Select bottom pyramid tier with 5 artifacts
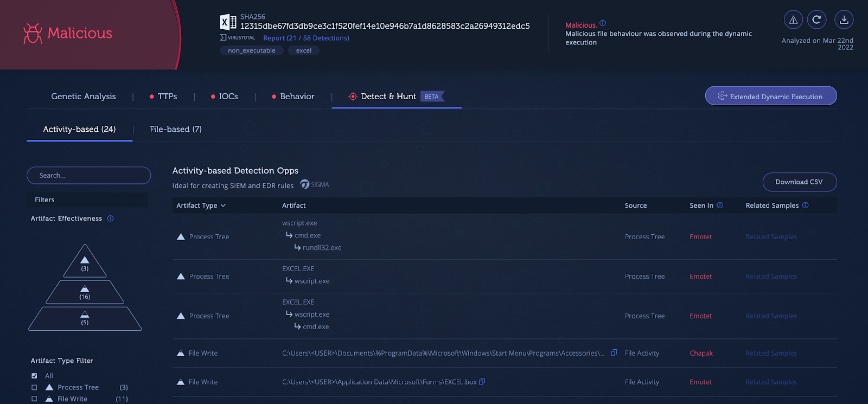 pos(85,319)
